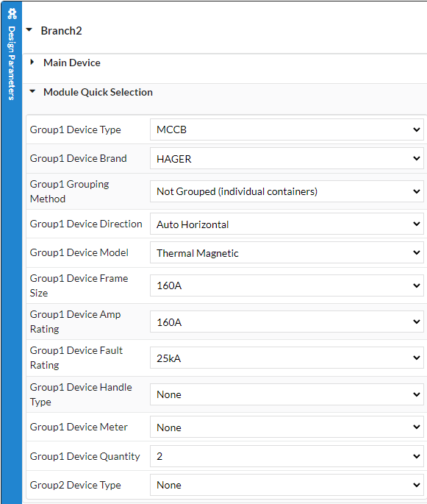Choose a Group1 Device Handle Type
The image size is (427, 504).
click(287, 394)
